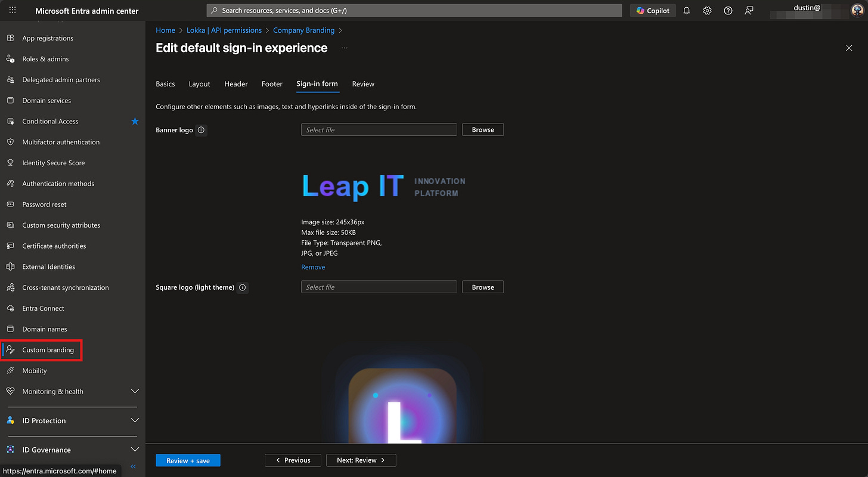
Task: Expand the ID Governance section
Action: [135, 450]
